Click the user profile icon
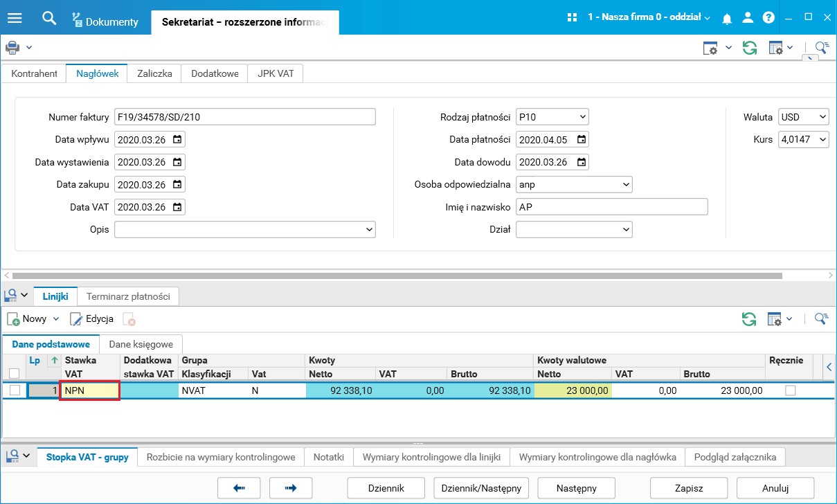 (x=748, y=18)
